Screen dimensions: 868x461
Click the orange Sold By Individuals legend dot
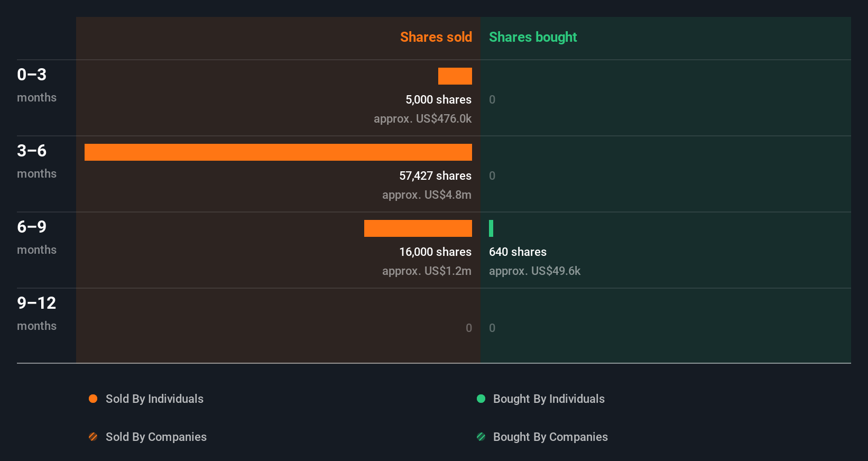tap(93, 399)
